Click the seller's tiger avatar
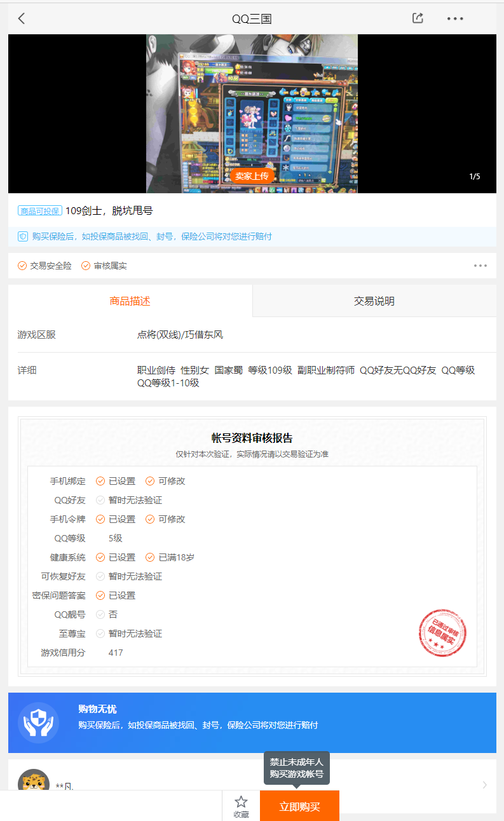The height and width of the screenshot is (821, 504). pyautogui.click(x=34, y=782)
